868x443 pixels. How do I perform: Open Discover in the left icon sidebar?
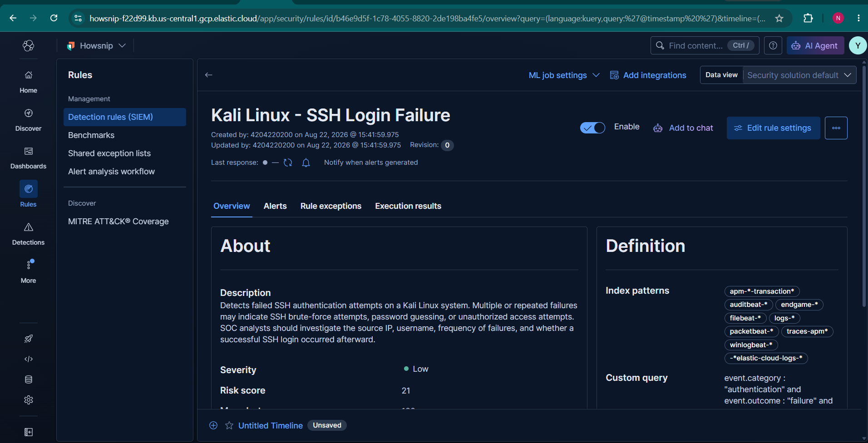click(x=28, y=120)
